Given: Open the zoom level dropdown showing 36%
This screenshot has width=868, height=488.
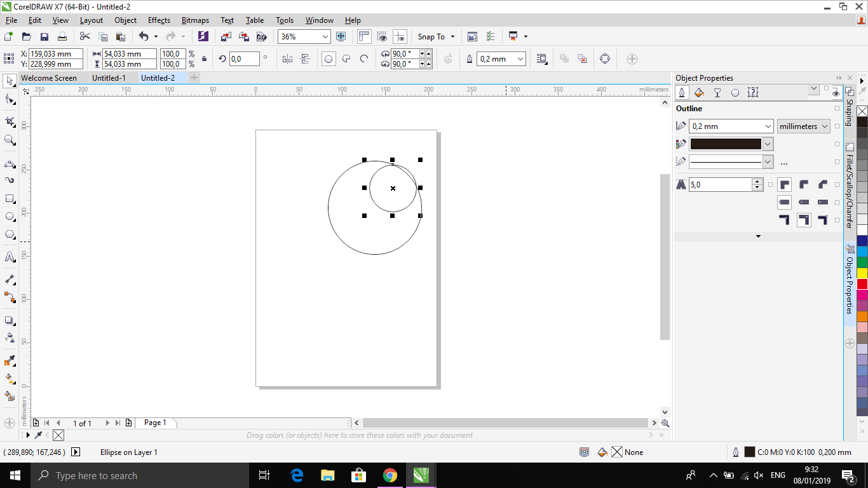Looking at the screenshot, I should tap(325, 37).
